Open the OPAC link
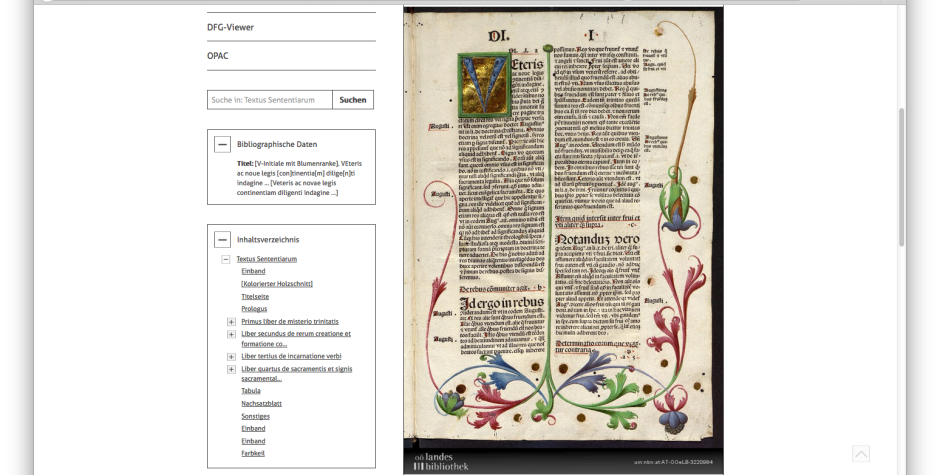The height and width of the screenshot is (475, 940). (x=218, y=56)
